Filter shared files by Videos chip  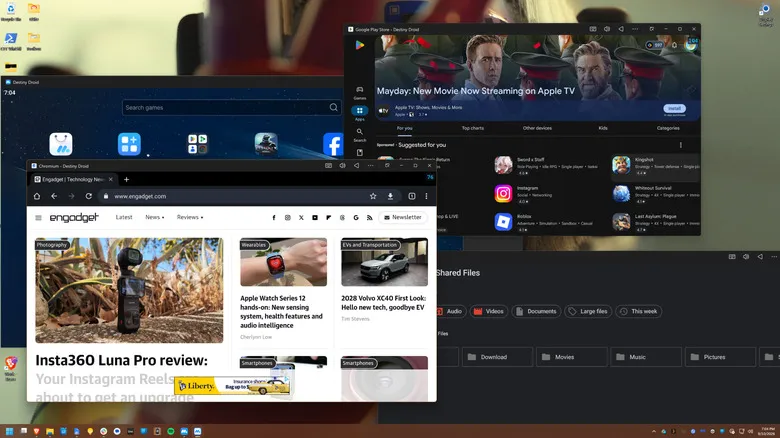[488, 311]
